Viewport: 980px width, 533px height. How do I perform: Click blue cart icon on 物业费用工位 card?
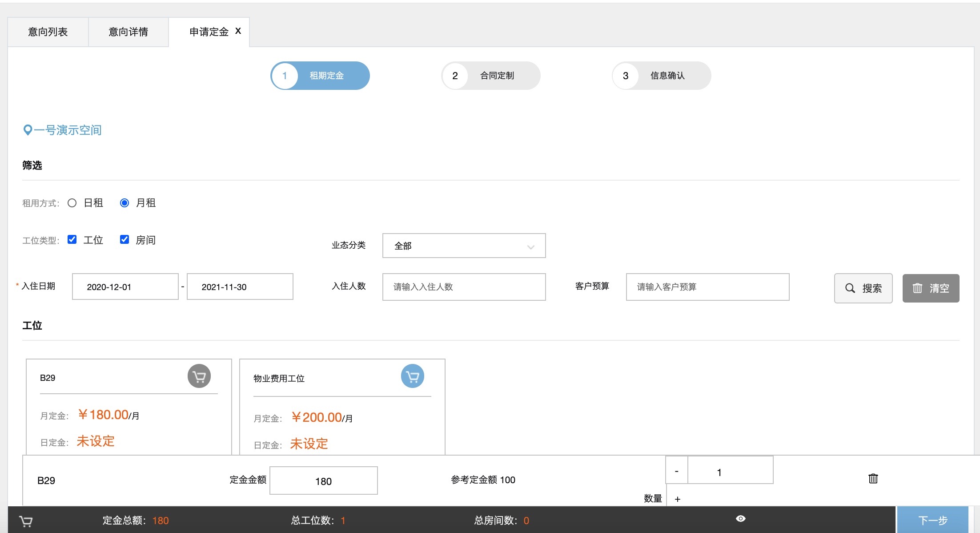412,376
